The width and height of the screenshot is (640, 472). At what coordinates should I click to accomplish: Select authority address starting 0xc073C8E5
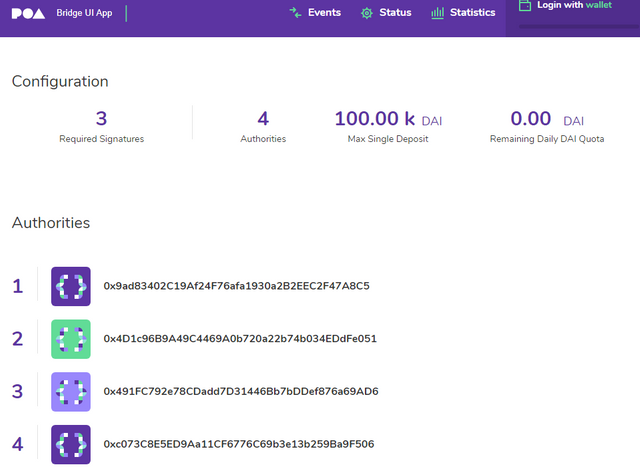[x=239, y=444]
